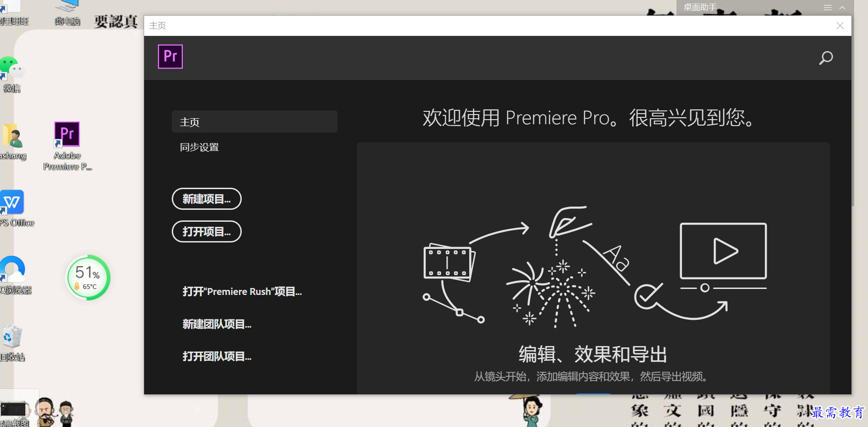
Task: Select the 主页 sidebar item
Action: point(255,121)
